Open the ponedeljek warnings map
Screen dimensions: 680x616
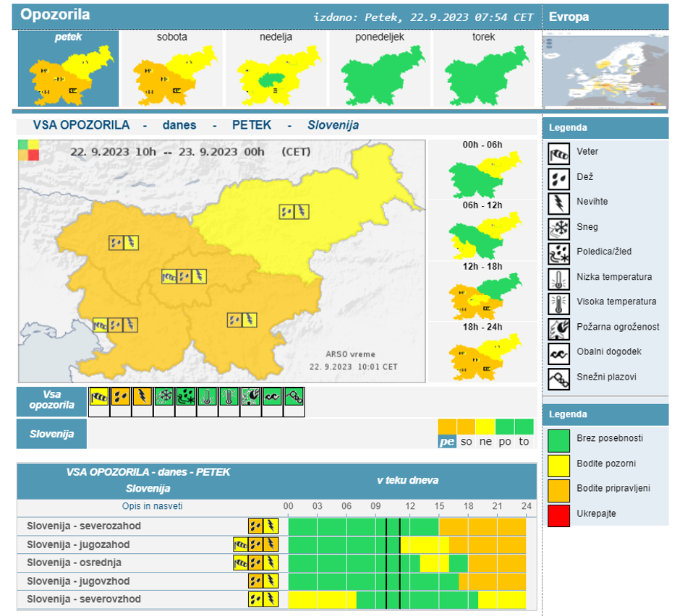pyautogui.click(x=380, y=70)
